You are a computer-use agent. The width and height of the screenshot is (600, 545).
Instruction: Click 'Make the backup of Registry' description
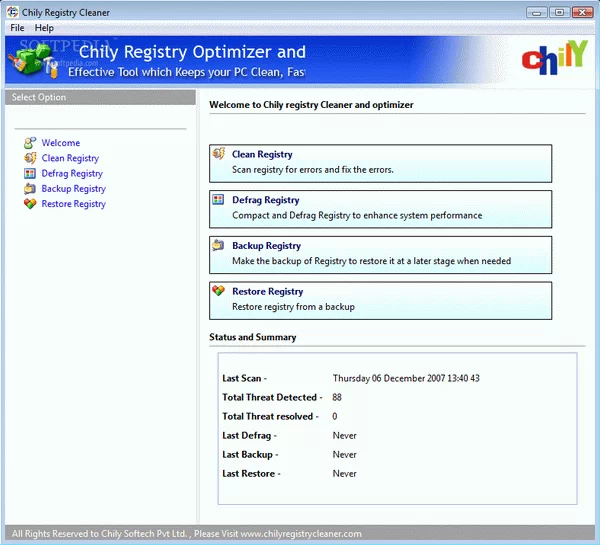coord(372,261)
